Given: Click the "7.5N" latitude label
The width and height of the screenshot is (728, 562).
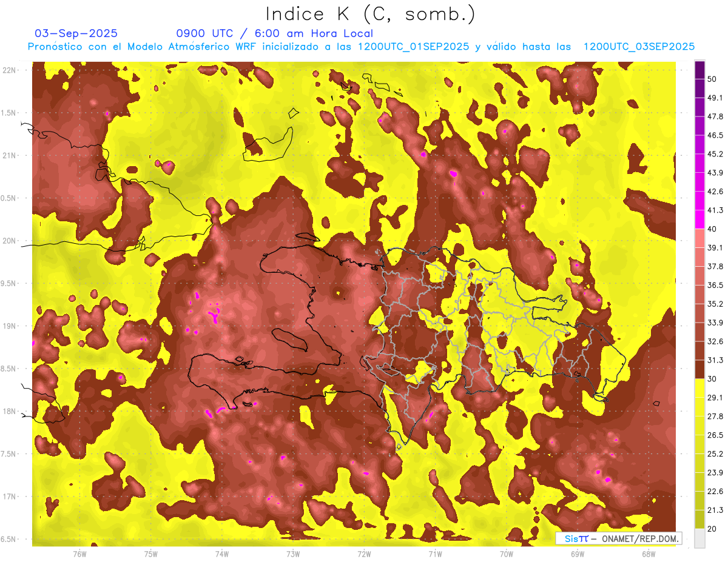Looking at the screenshot, I should coord(8,453).
